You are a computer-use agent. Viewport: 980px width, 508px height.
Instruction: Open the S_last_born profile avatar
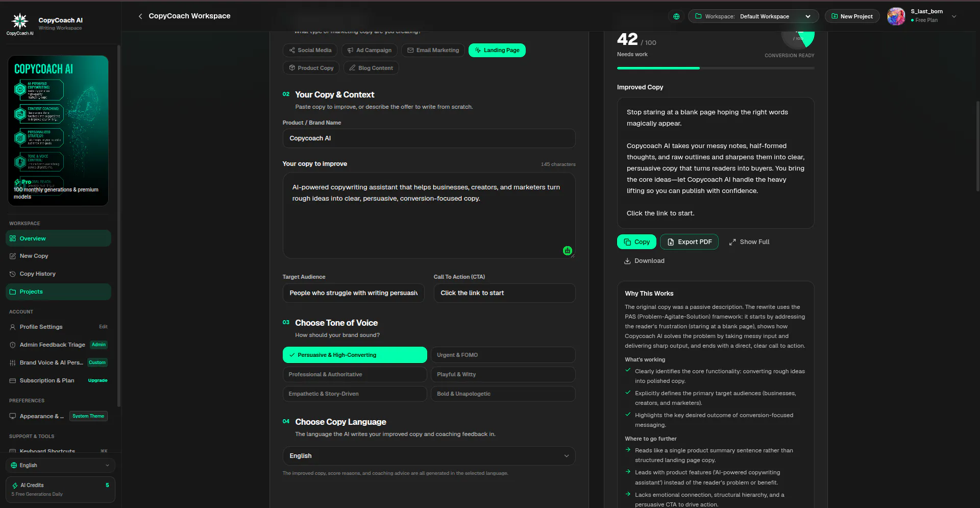(896, 16)
